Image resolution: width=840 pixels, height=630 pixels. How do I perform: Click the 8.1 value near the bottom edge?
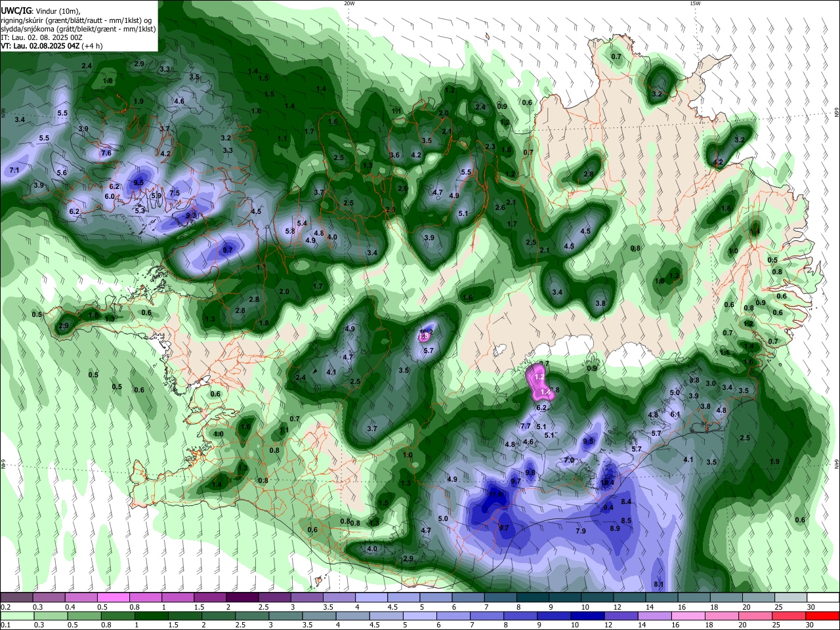(659, 585)
